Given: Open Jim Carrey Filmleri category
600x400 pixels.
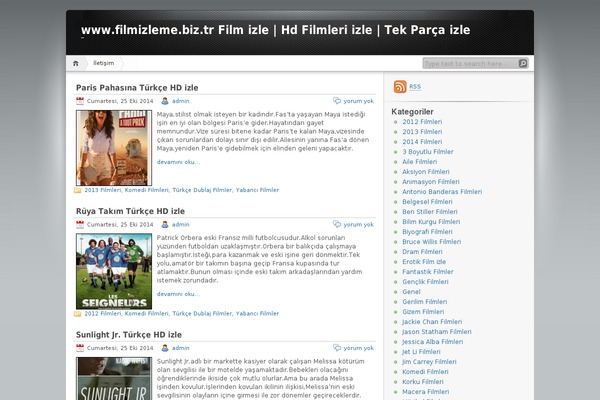Looking at the screenshot, I should coord(429,362).
